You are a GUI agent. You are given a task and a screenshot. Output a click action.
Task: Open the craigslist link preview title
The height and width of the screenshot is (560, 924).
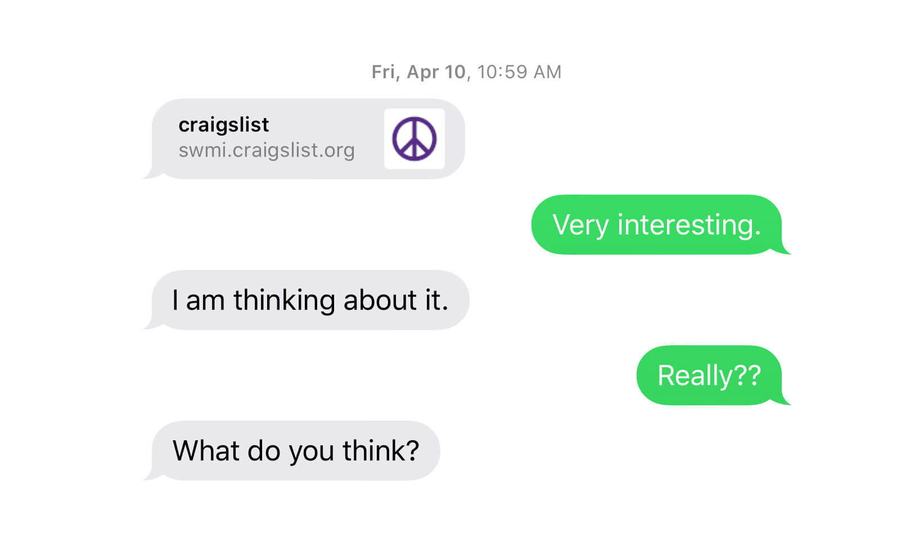click(x=223, y=125)
